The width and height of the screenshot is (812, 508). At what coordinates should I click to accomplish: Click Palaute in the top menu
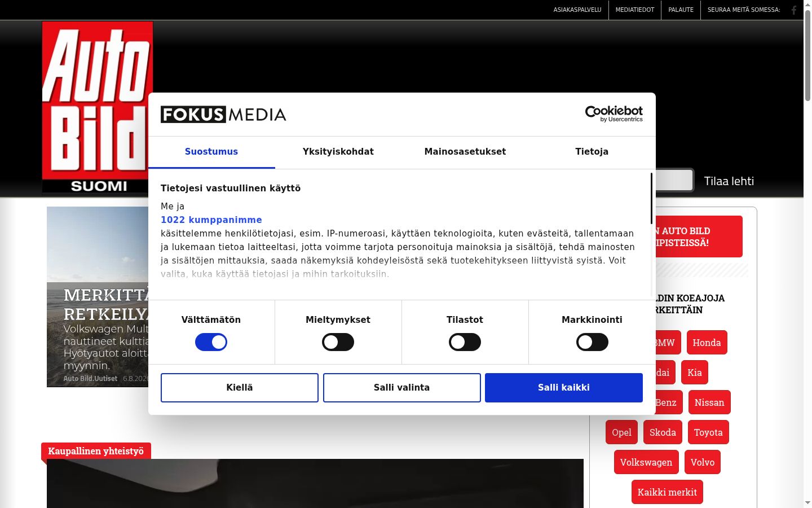[681, 10]
